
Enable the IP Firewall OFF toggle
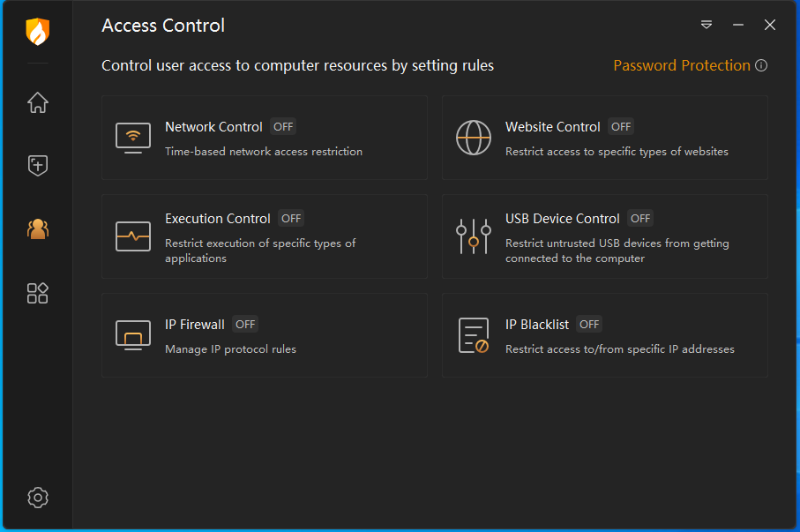click(245, 325)
